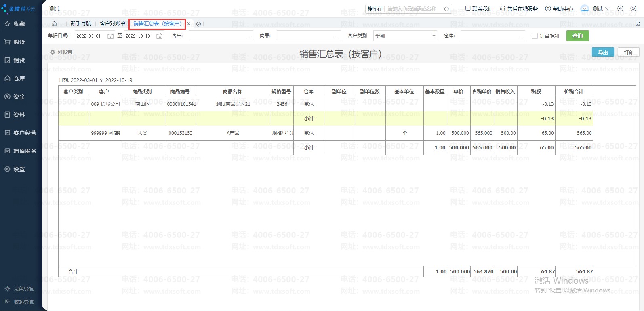Viewport: 644px width, 311px height.
Task: Open the end date calendar picker
Action: click(160, 36)
